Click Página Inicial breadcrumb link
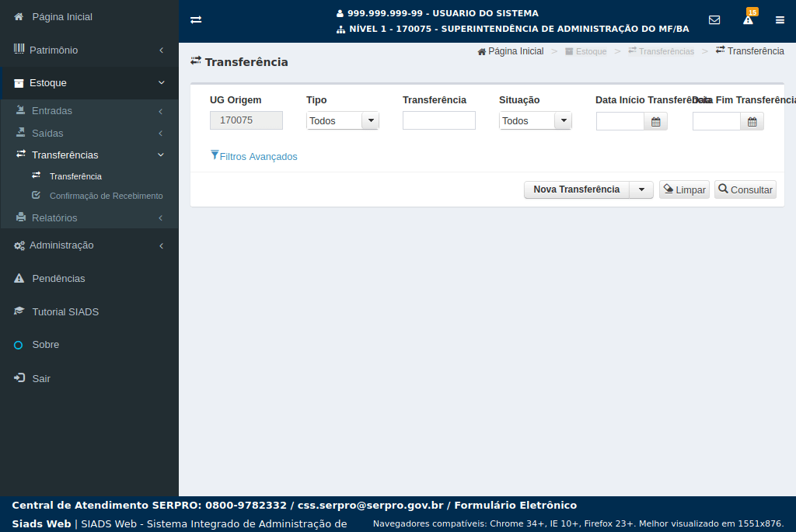796x532 pixels. tap(516, 51)
